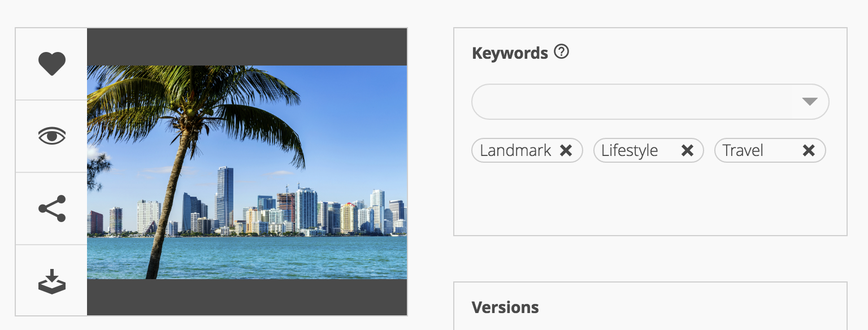Open the image preview with eye icon

click(x=52, y=136)
